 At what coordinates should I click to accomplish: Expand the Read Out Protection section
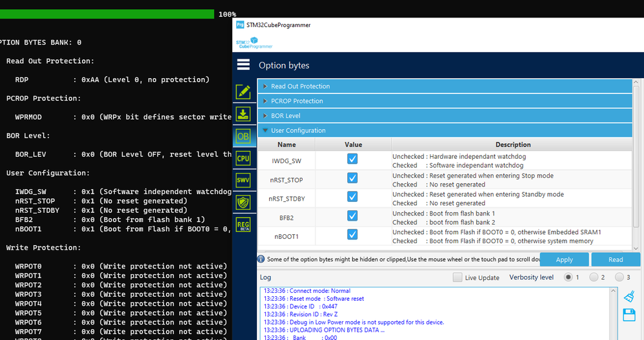tap(445, 86)
